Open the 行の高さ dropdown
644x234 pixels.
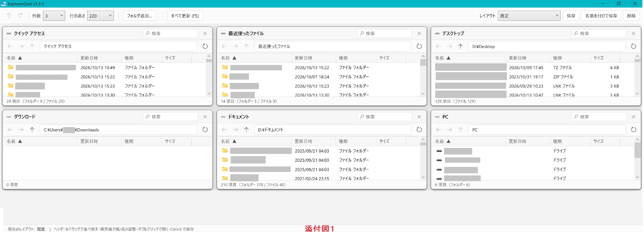[x=100, y=16]
